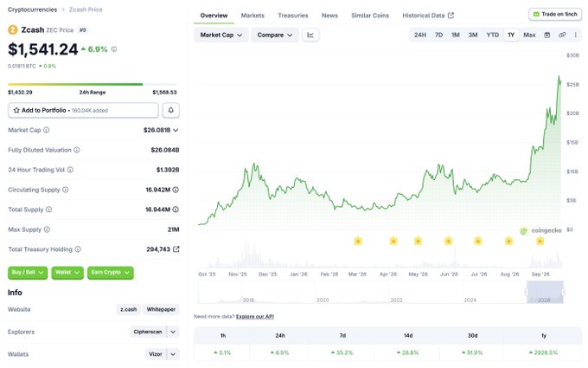Go to Cryptocurrencies breadcrumb link
Screen dimensions: 588x368
pyautogui.click(x=33, y=10)
